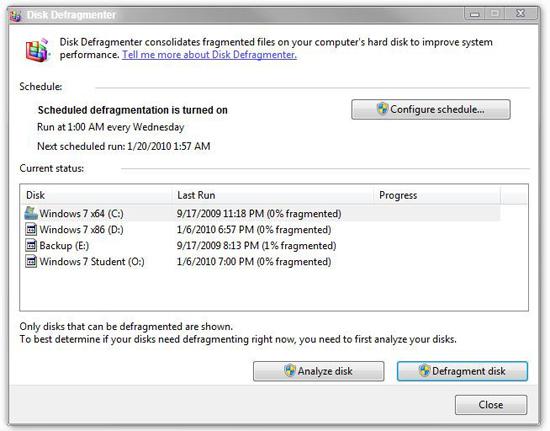The width and height of the screenshot is (550, 431).
Task: Click the 1/6/2010 6:57 PM last run entry
Action: click(x=254, y=230)
